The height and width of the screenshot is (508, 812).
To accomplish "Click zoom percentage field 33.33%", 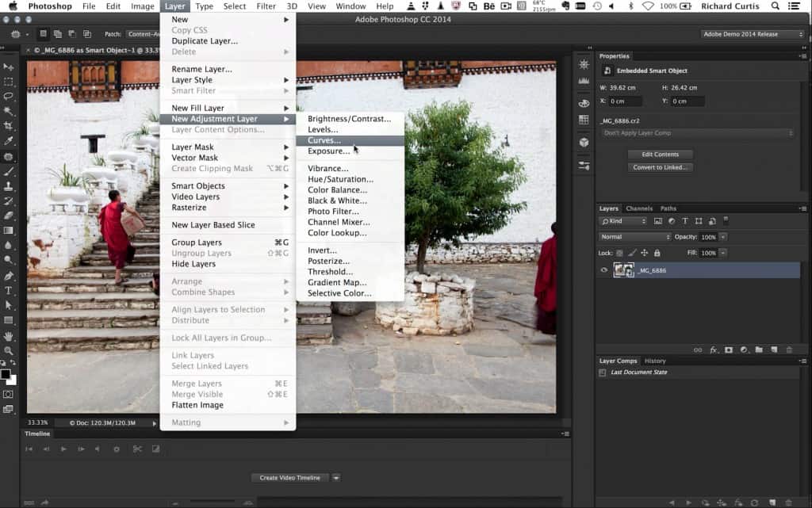I will [37, 422].
